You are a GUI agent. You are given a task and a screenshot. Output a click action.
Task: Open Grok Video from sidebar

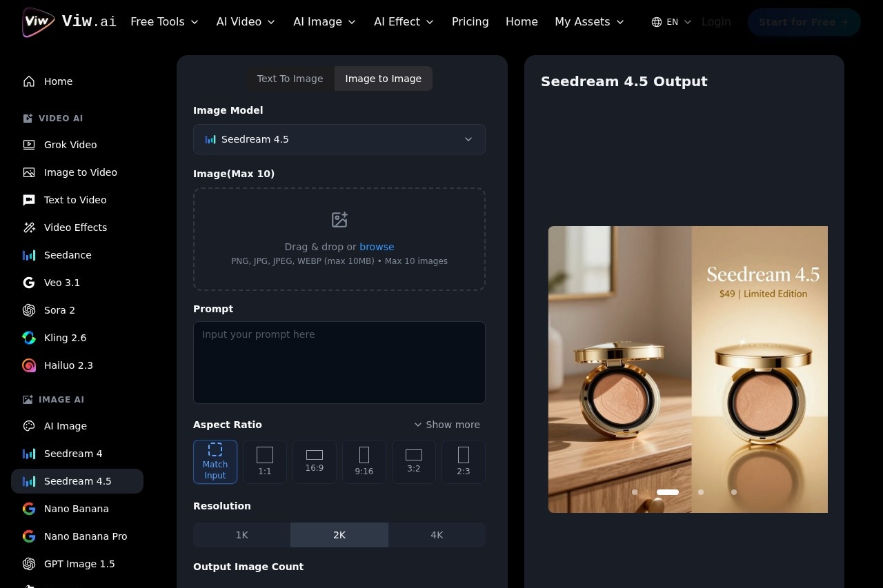tap(70, 145)
